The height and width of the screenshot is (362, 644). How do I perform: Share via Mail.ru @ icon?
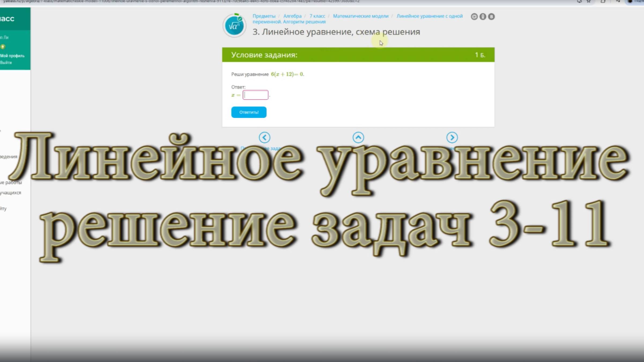click(474, 17)
